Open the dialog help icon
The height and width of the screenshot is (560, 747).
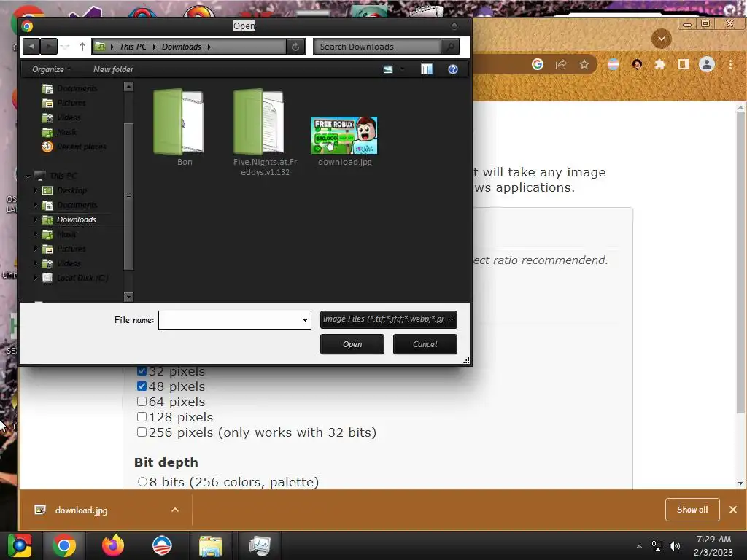pos(452,69)
